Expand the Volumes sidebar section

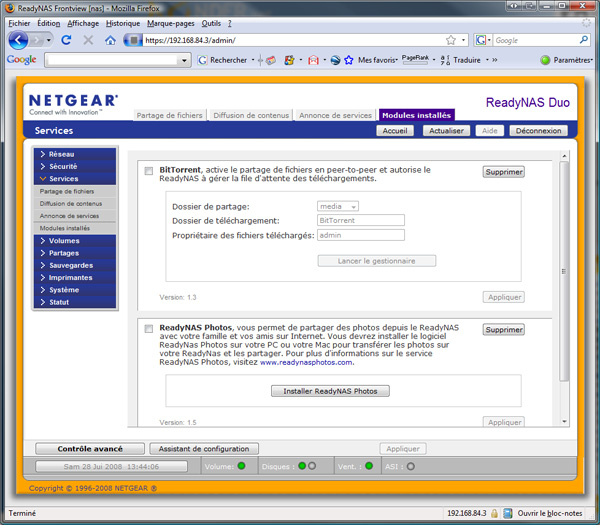tap(75, 241)
